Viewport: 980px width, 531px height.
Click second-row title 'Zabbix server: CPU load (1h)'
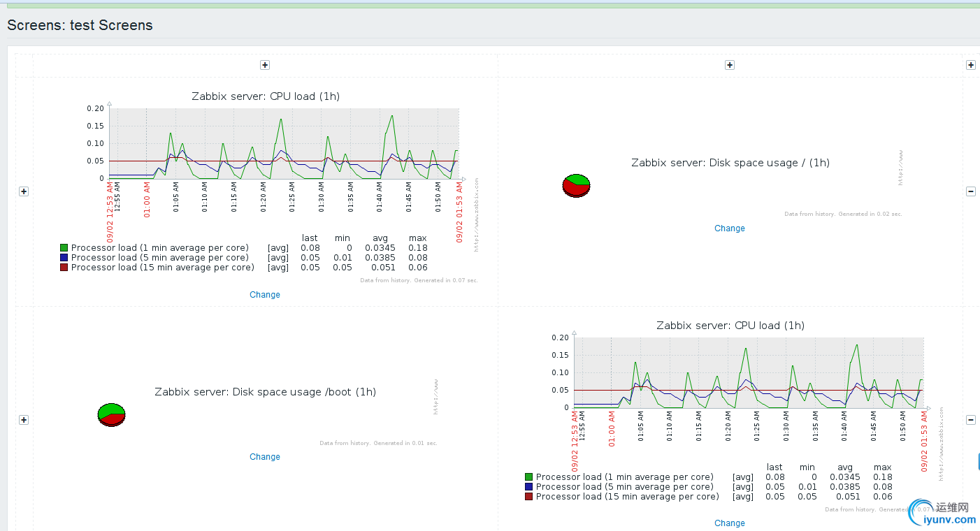tap(730, 326)
